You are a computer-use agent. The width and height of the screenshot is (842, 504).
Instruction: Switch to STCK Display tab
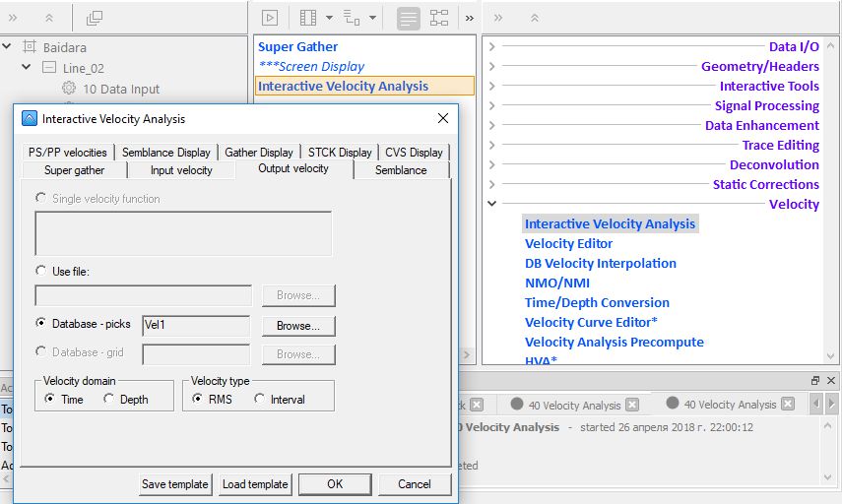pyautogui.click(x=340, y=153)
